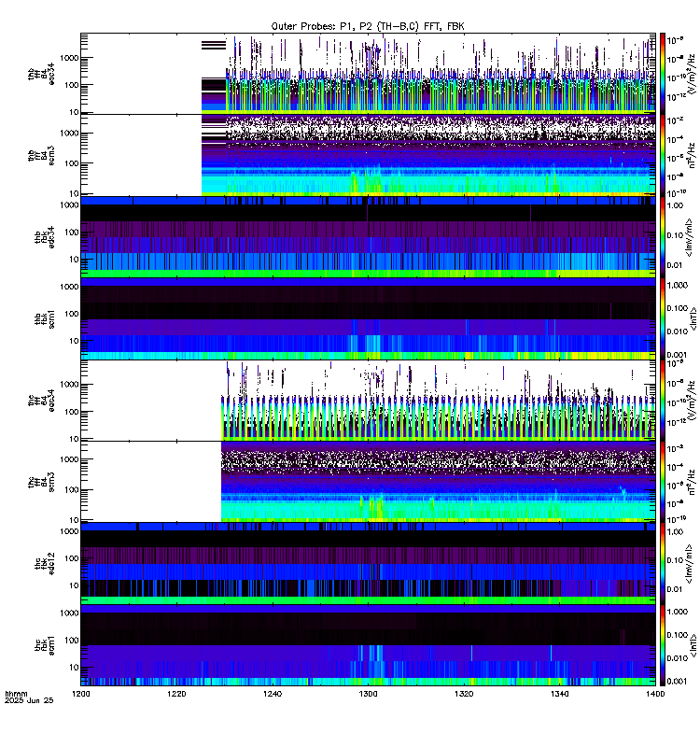Click the thc fff eac34 spectrogram panel
Screen dimensions: 700x747
pos(368,401)
